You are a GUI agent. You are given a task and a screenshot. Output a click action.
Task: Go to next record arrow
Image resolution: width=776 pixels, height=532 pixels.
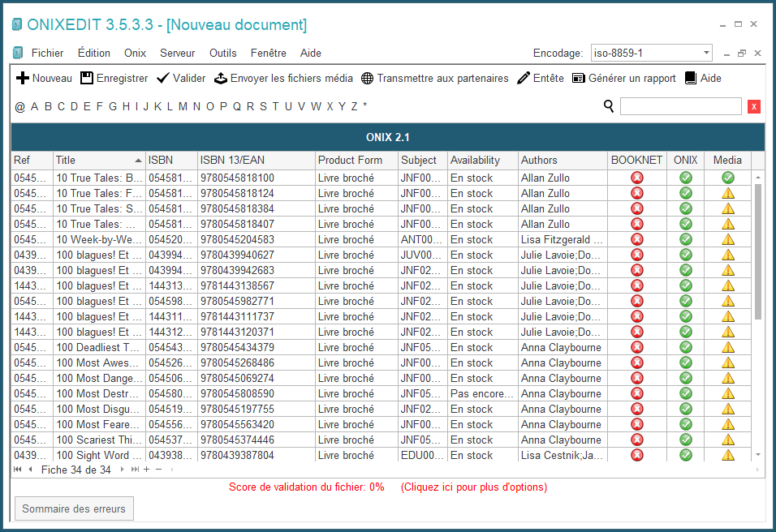coord(123,470)
